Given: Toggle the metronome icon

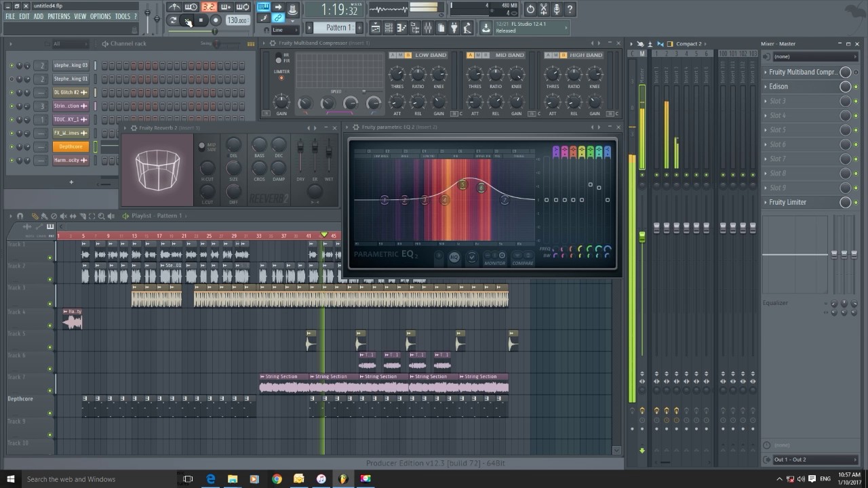Looking at the screenshot, I should [x=174, y=7].
